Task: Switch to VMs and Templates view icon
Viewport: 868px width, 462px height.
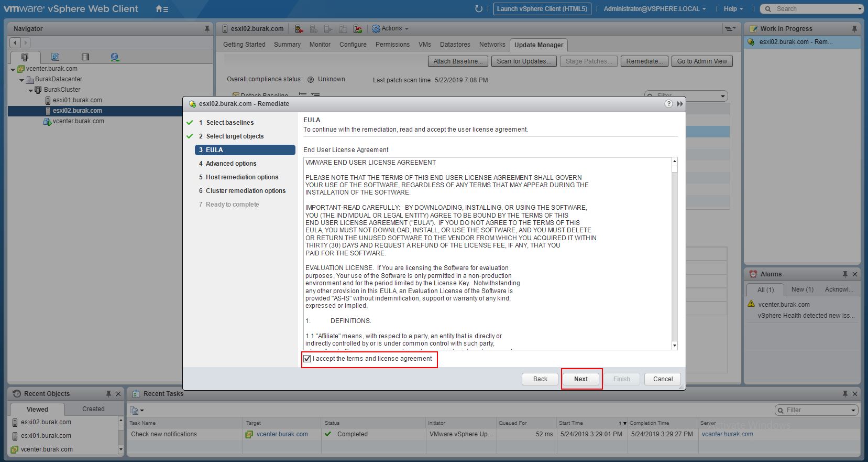Action: [x=55, y=57]
